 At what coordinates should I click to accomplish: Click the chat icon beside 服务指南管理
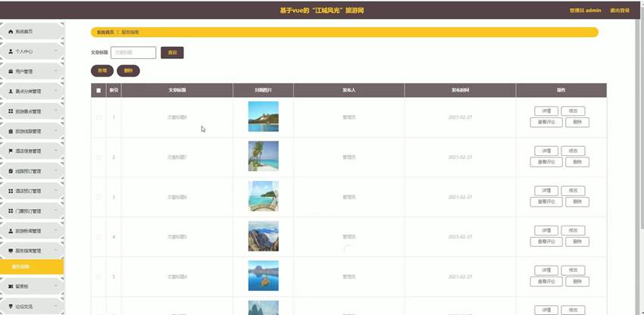(11, 251)
